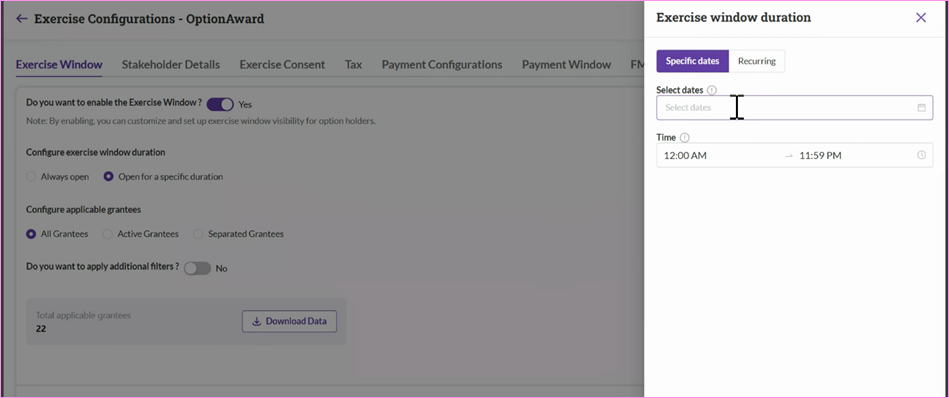Click the info icon next to Select dates
The image size is (949, 398).
tap(712, 90)
